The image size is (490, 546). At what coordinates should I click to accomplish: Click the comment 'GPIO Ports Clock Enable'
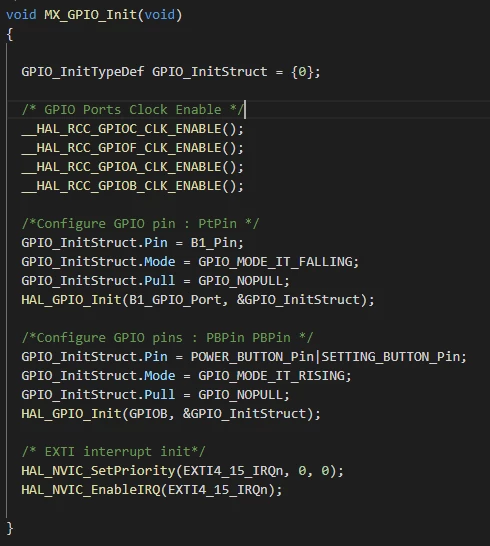point(133,110)
